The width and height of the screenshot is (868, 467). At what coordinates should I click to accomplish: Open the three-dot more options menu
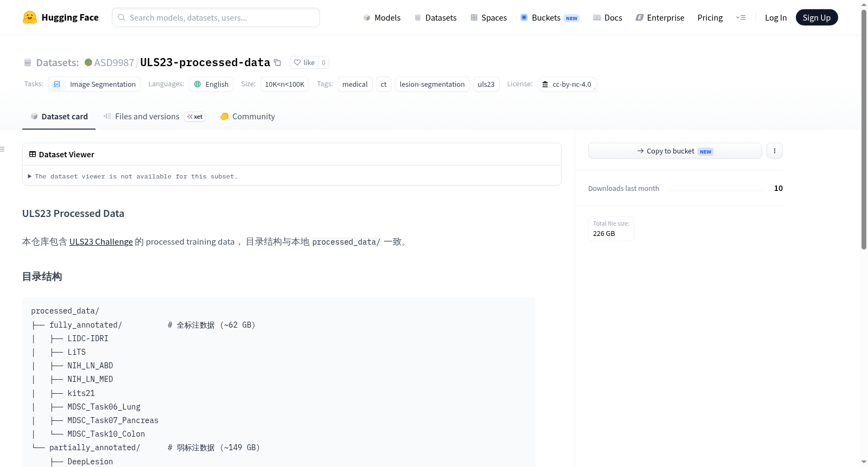(x=775, y=151)
